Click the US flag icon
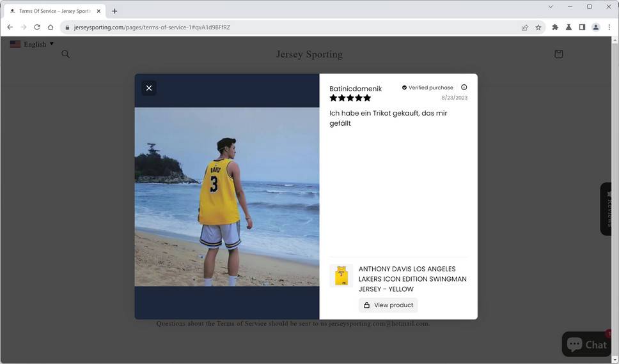Image resolution: width=619 pixels, height=364 pixels. pos(15,44)
